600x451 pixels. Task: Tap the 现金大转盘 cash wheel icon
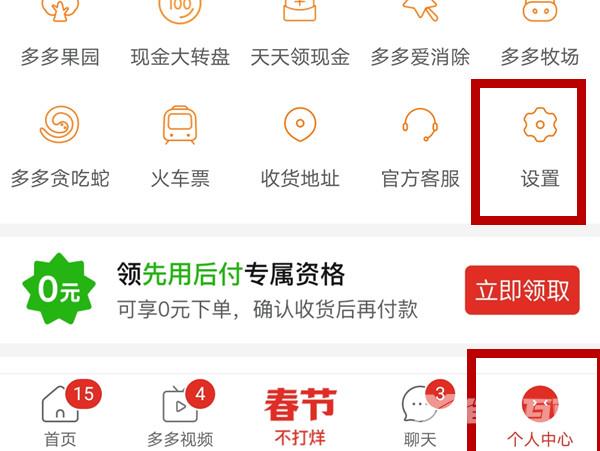180,11
